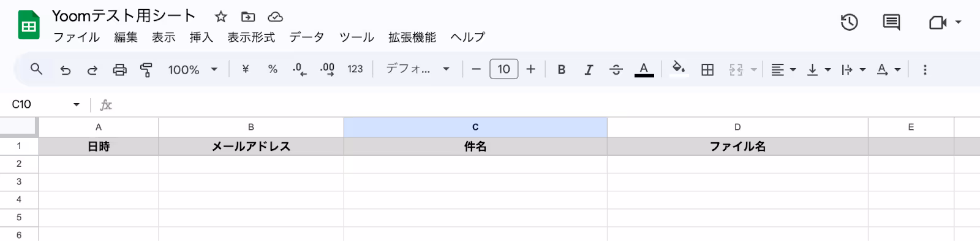Click the undo arrow icon
Screen dimensions: 980x241
click(66, 69)
